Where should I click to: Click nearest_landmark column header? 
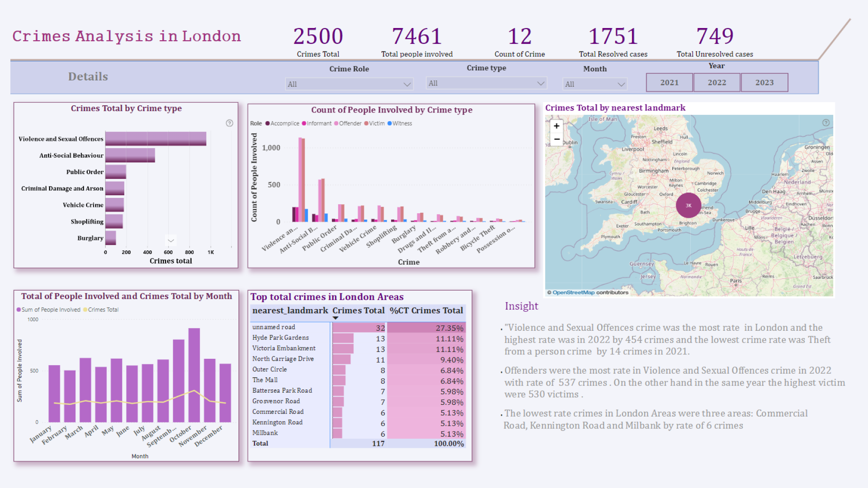(290, 310)
